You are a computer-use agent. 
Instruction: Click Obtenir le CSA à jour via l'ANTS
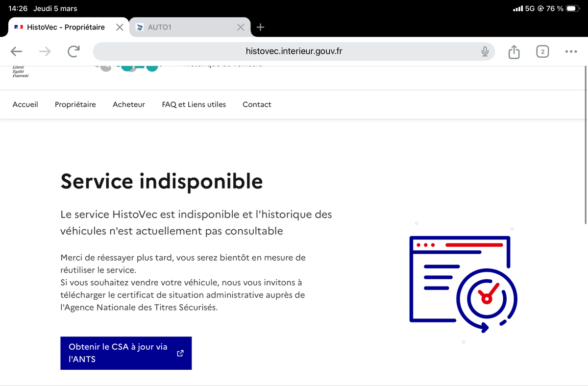click(126, 353)
